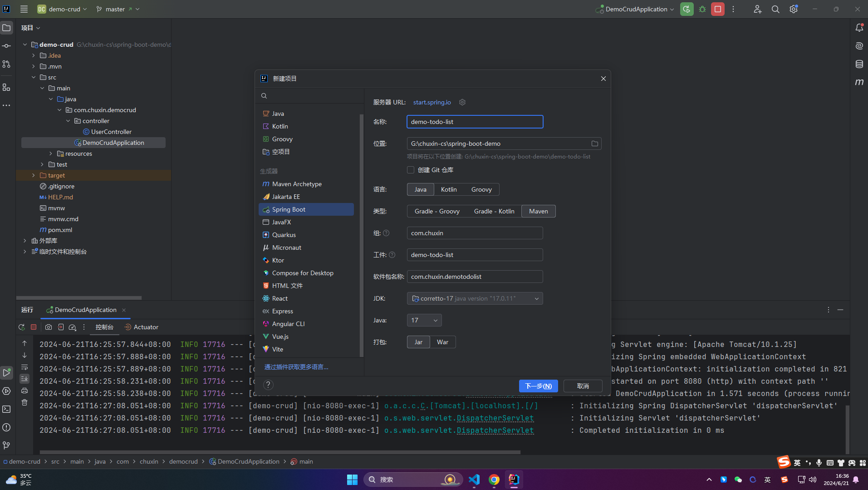Open the Notifications bell panel

click(x=859, y=28)
